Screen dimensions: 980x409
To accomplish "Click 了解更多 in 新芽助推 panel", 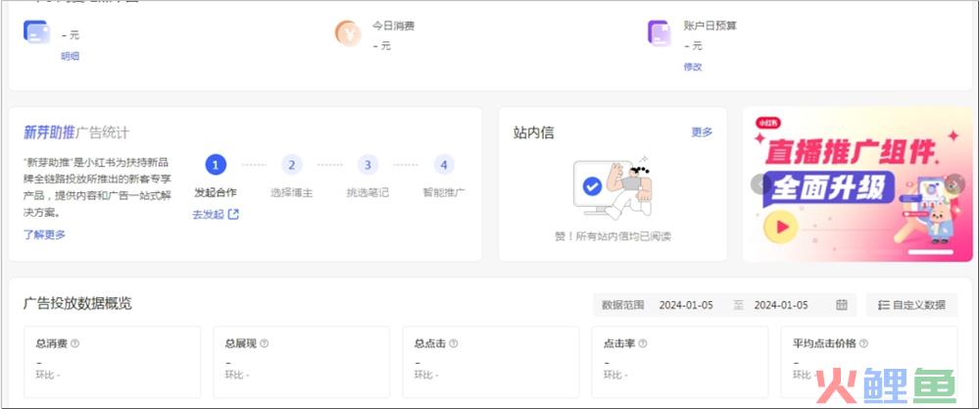I will click(44, 234).
